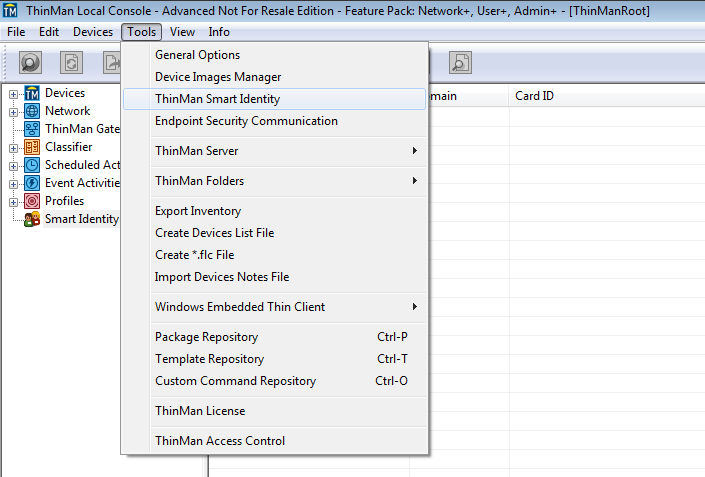Click the Event Activities icon
The image size is (705, 477).
tap(32, 183)
